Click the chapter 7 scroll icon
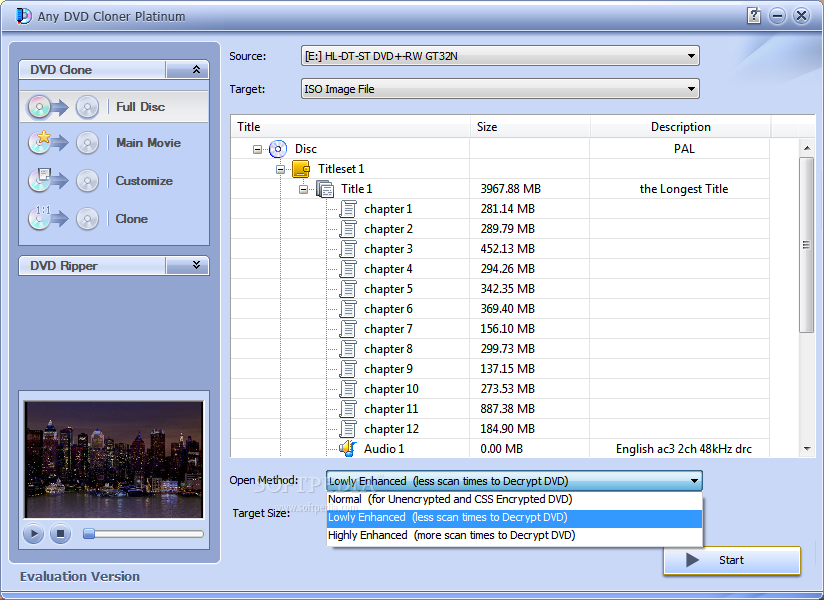The image size is (824, 600). [347, 329]
